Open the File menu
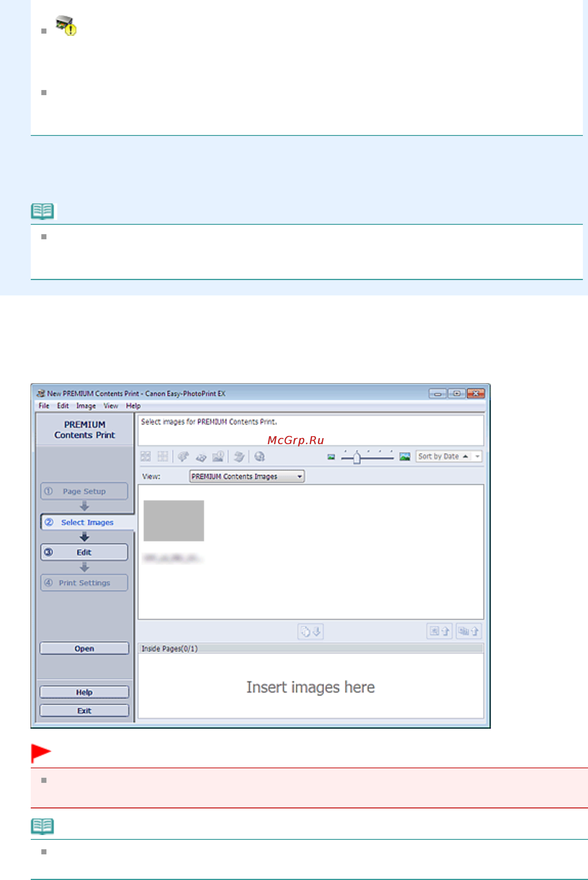Image resolution: width=588 pixels, height=880 pixels. [x=44, y=406]
